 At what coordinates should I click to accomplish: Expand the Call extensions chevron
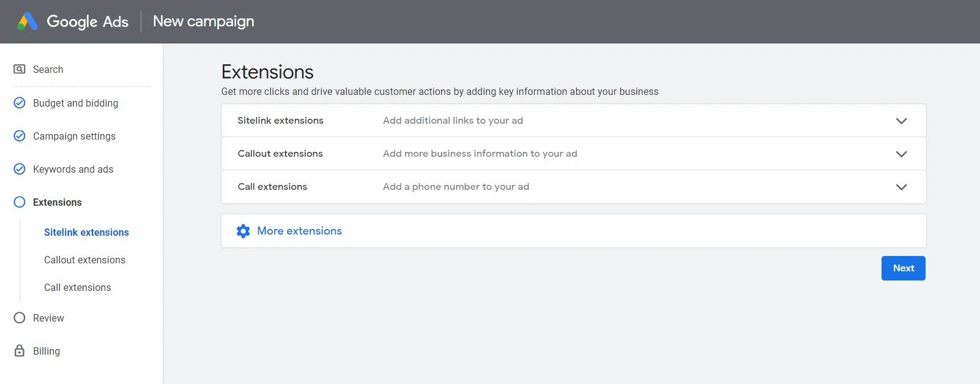pyautogui.click(x=901, y=187)
